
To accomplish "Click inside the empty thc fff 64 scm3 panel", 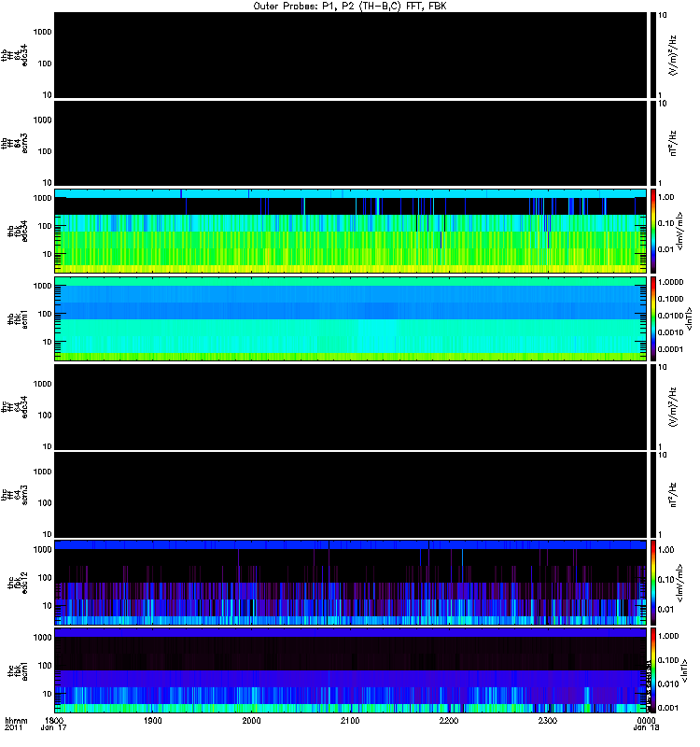I will coord(350,495).
